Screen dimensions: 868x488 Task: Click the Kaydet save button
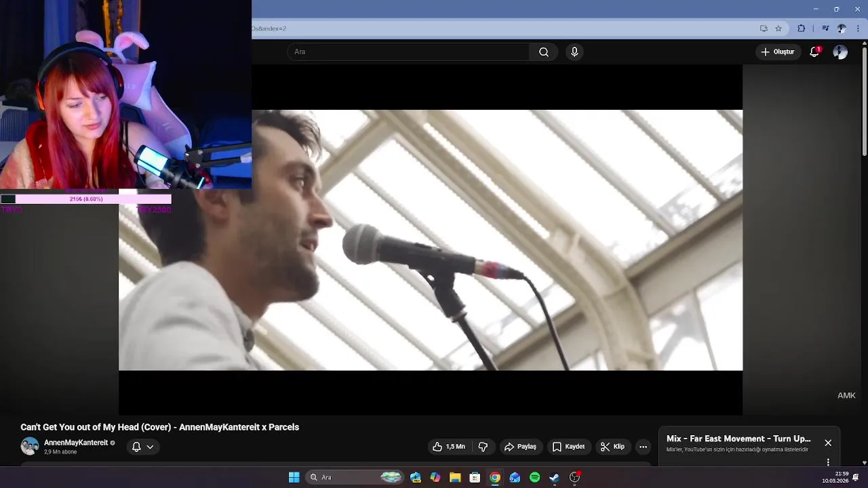tap(568, 447)
